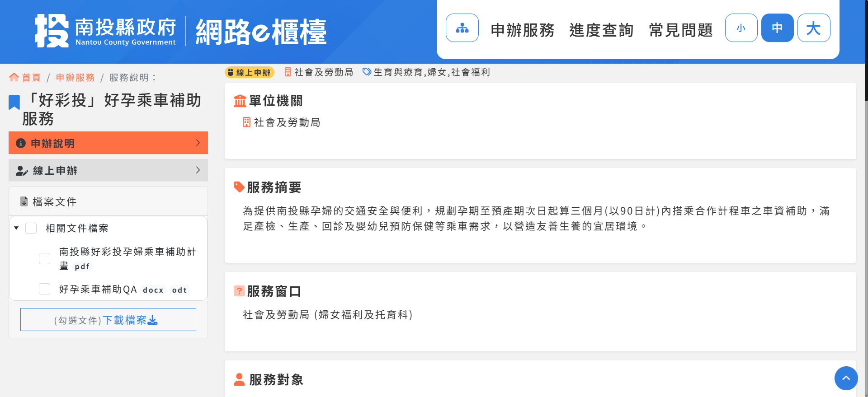Click the user-edit icon on 線上申辦
This screenshot has width=868, height=397.
coord(22,171)
